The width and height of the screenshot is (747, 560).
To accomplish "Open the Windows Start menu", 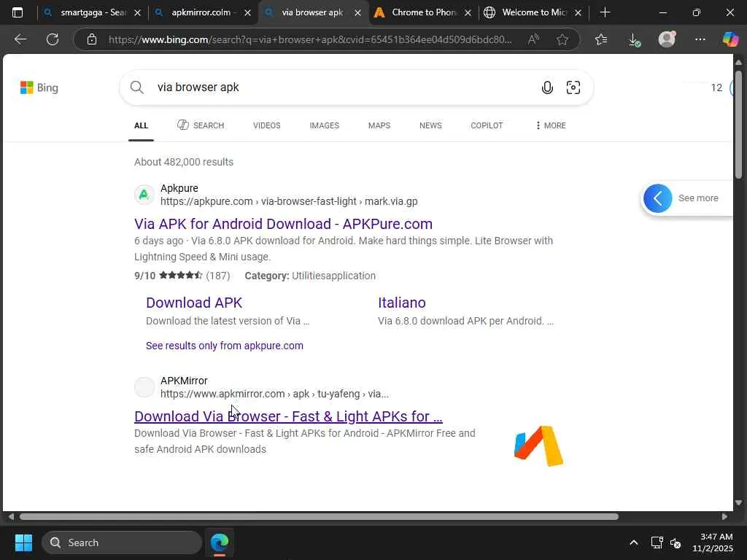I will point(23,542).
